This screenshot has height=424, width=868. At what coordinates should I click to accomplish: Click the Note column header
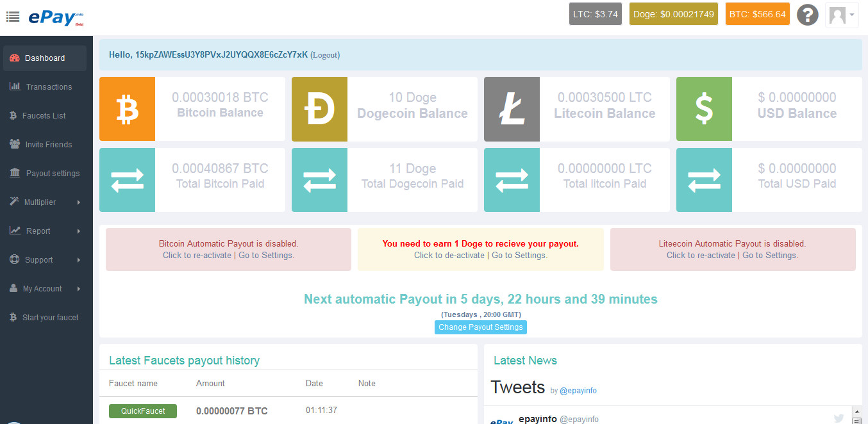(x=367, y=383)
